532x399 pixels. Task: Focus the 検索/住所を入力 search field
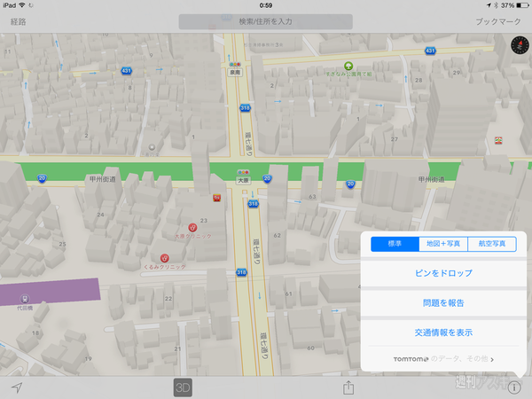click(x=266, y=21)
